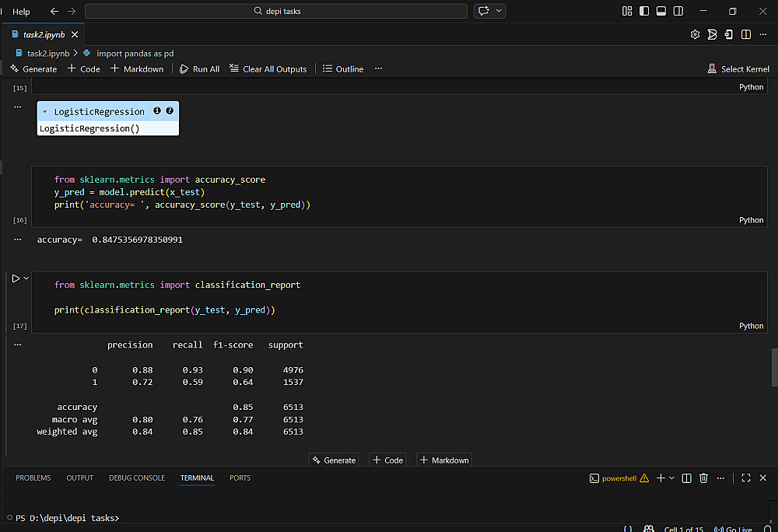Split the editor to the right
The height and width of the screenshot is (532, 778).
(745, 35)
